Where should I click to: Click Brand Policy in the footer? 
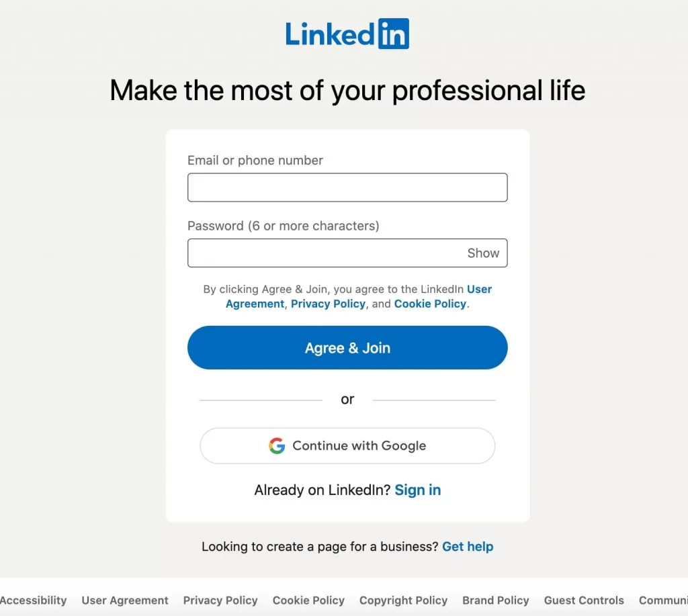(496, 601)
